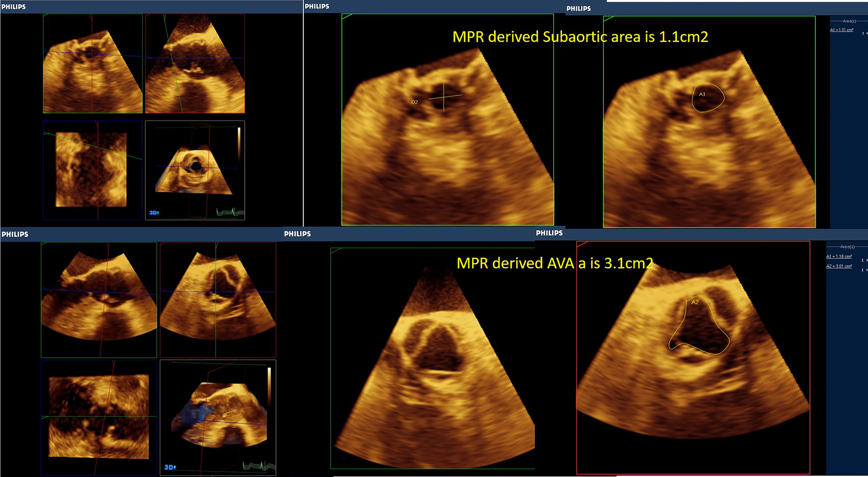Viewport: 868px width, 477px height.
Task: Click the rename icon beside A1 = 1.01 cm²
Action: click(x=863, y=33)
